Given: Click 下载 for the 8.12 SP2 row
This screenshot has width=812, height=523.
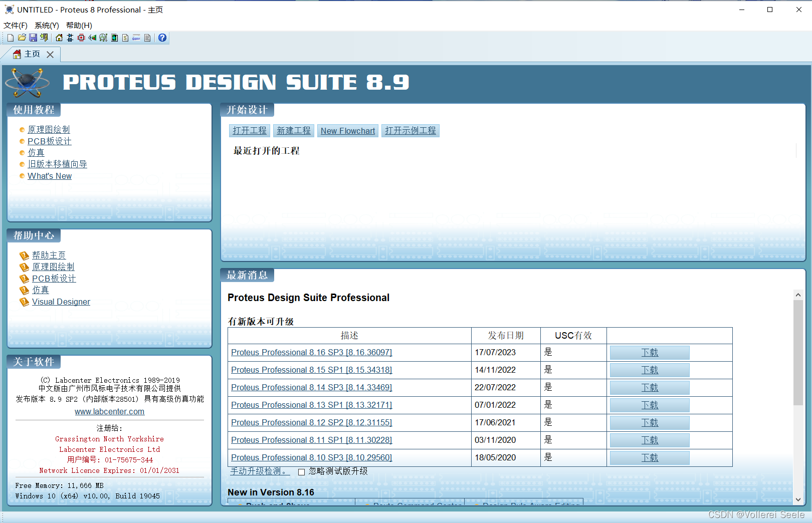Looking at the screenshot, I should tap(650, 423).
